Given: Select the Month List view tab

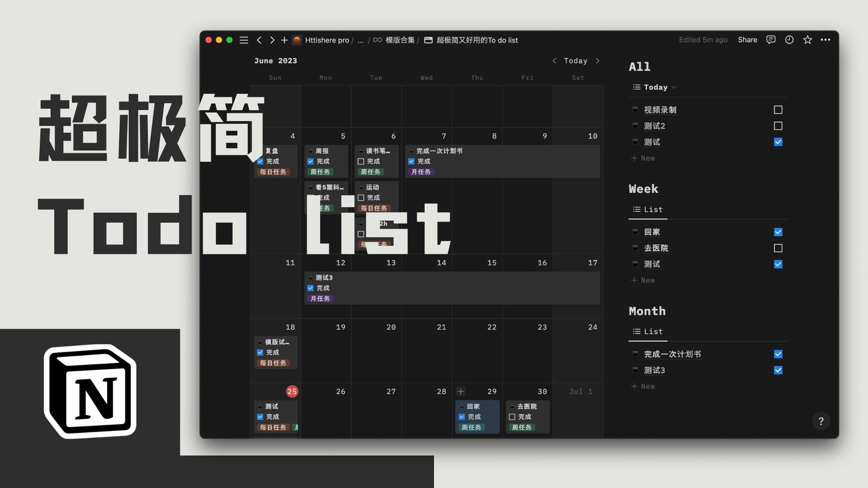Looking at the screenshot, I should pos(648,332).
